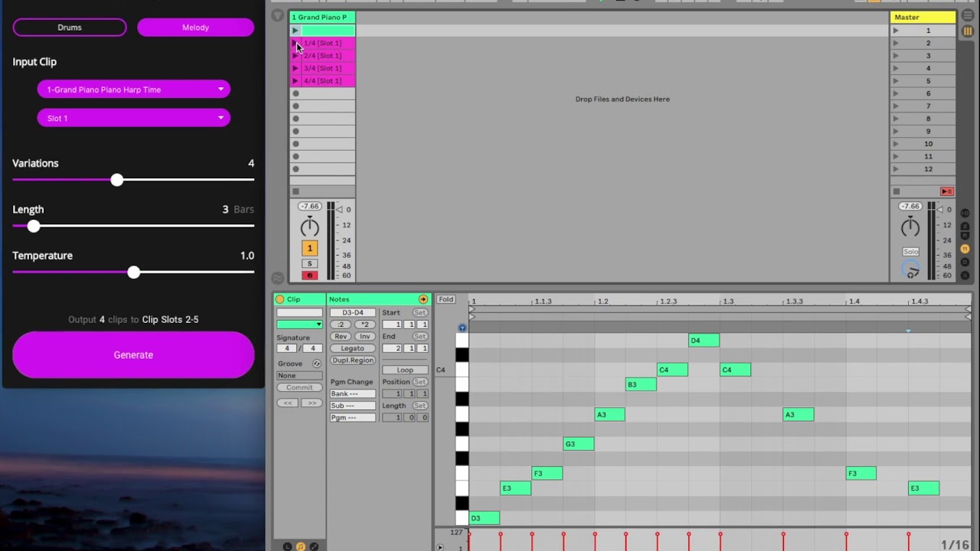Open the Slot 1 dropdown
Viewport: 980px width, 551px height.
tap(133, 118)
